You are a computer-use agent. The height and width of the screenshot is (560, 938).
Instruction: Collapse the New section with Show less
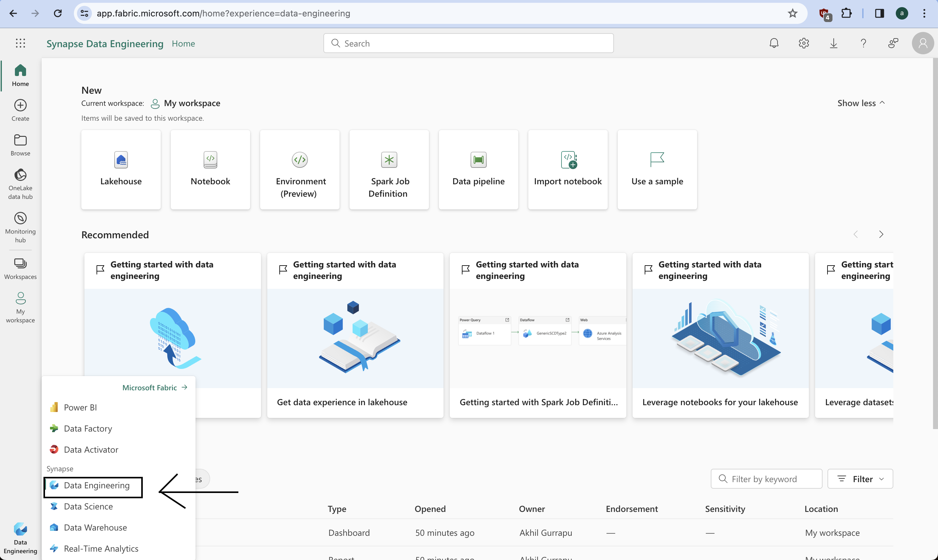click(x=861, y=103)
